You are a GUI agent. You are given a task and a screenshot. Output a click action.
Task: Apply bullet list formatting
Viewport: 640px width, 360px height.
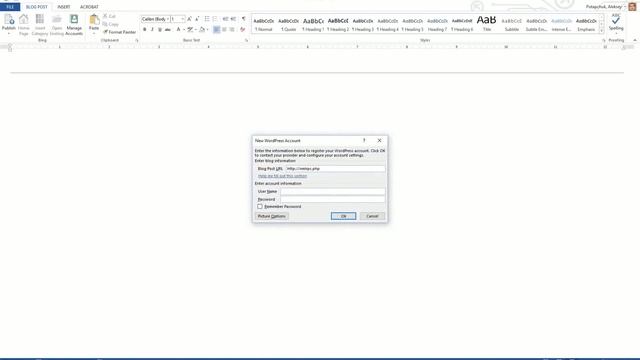[x=207, y=19]
